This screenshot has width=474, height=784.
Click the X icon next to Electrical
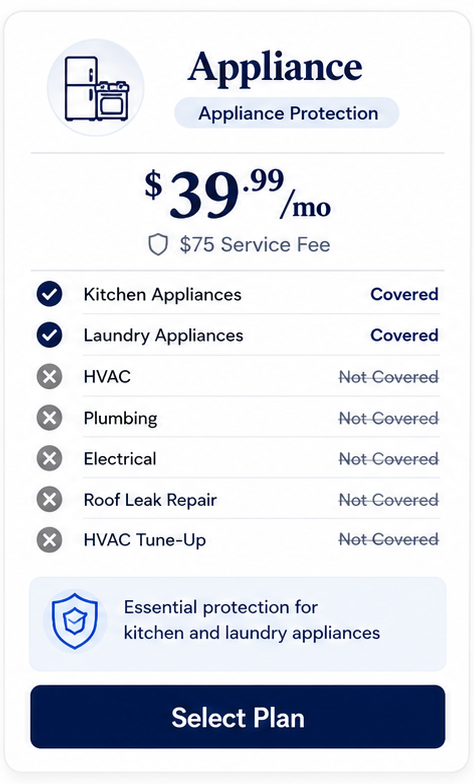tap(50, 458)
